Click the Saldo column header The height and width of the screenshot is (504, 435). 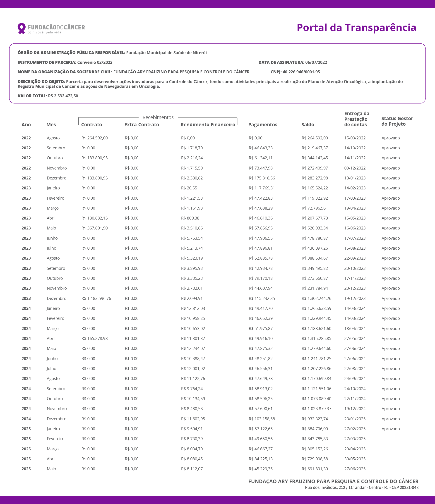pos(308,124)
